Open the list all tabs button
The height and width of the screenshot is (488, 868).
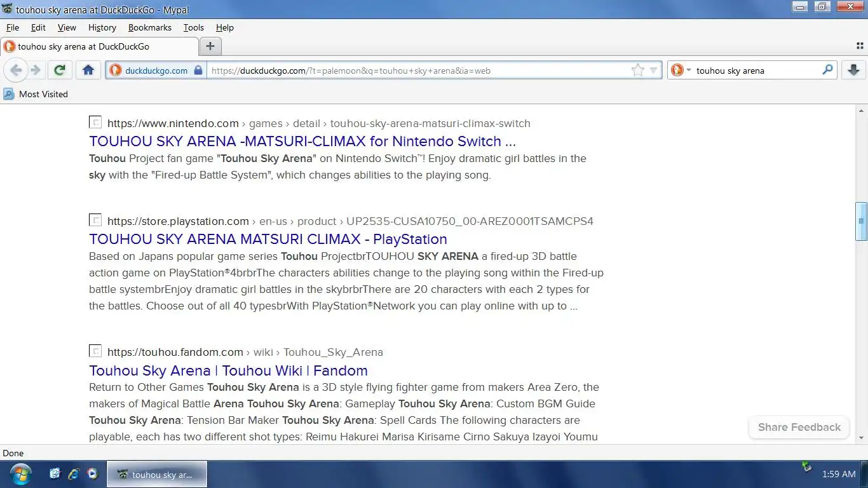pyautogui.click(x=860, y=46)
